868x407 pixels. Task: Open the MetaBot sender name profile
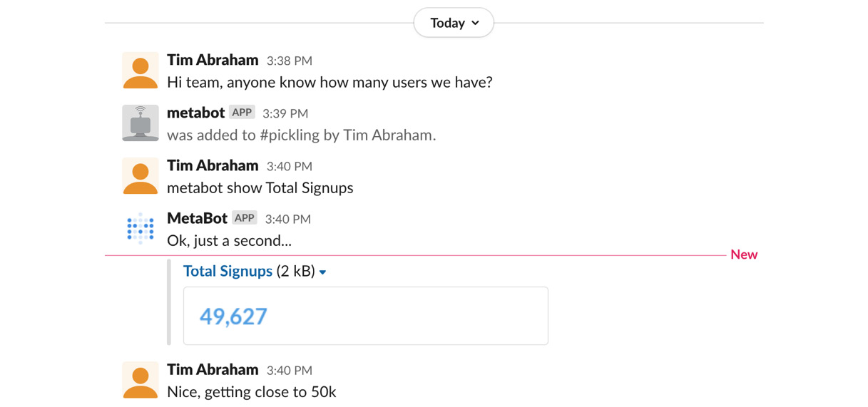197,218
